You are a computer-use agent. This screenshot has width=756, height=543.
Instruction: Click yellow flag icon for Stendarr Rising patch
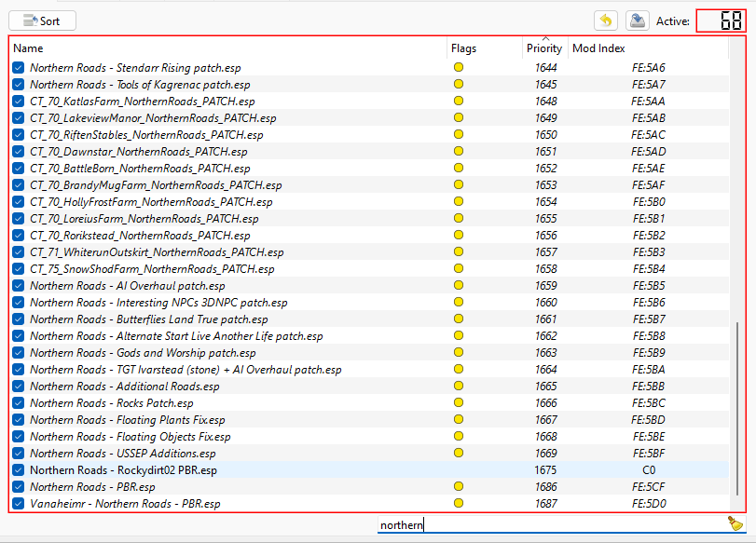[459, 67]
